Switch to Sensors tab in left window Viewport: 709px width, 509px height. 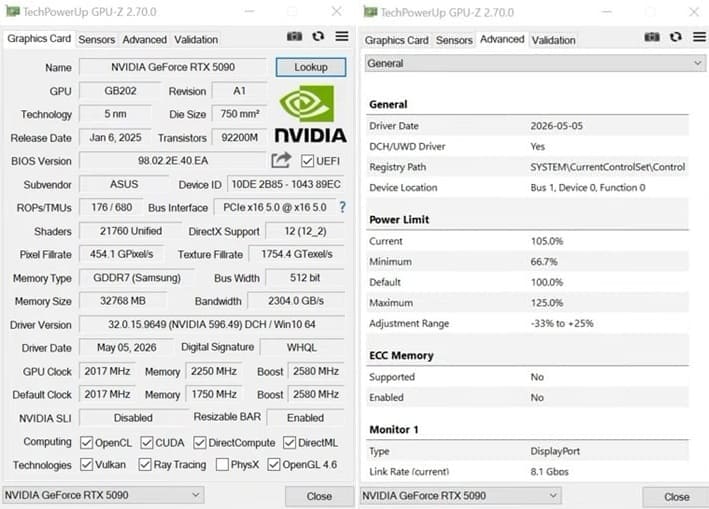[x=96, y=40]
